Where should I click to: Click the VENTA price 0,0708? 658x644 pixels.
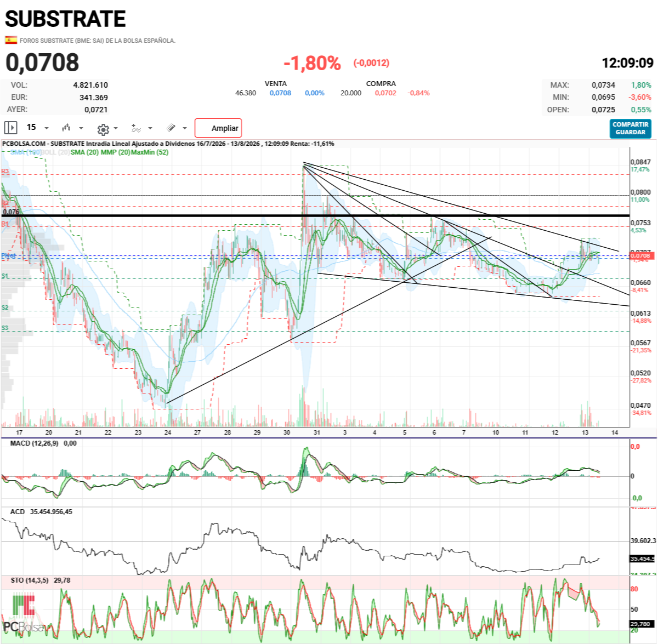280,93
